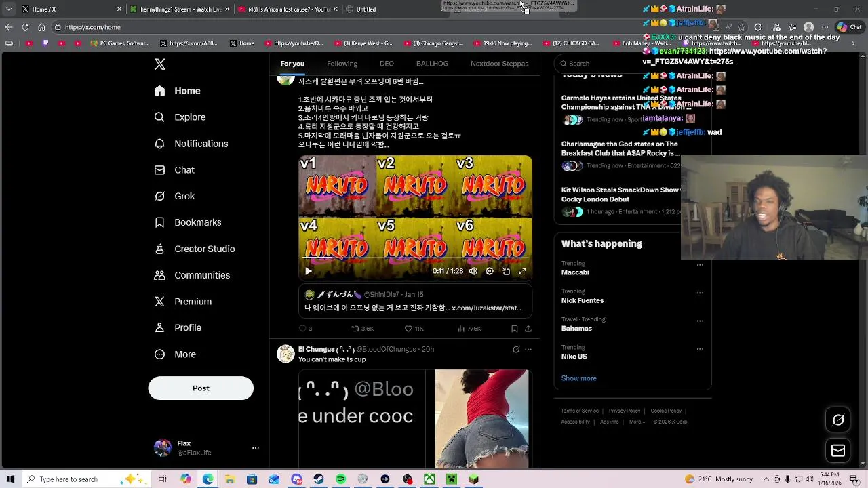Click the X logo above Home
This screenshot has height=488, width=868.
click(160, 64)
